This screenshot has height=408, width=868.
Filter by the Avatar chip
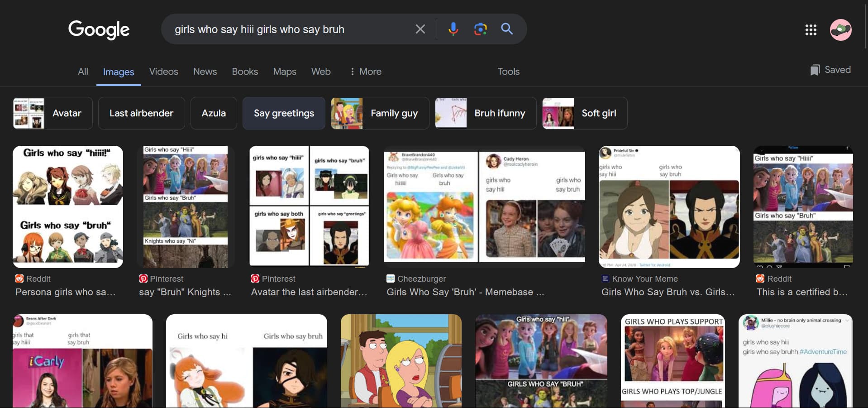pyautogui.click(x=52, y=113)
